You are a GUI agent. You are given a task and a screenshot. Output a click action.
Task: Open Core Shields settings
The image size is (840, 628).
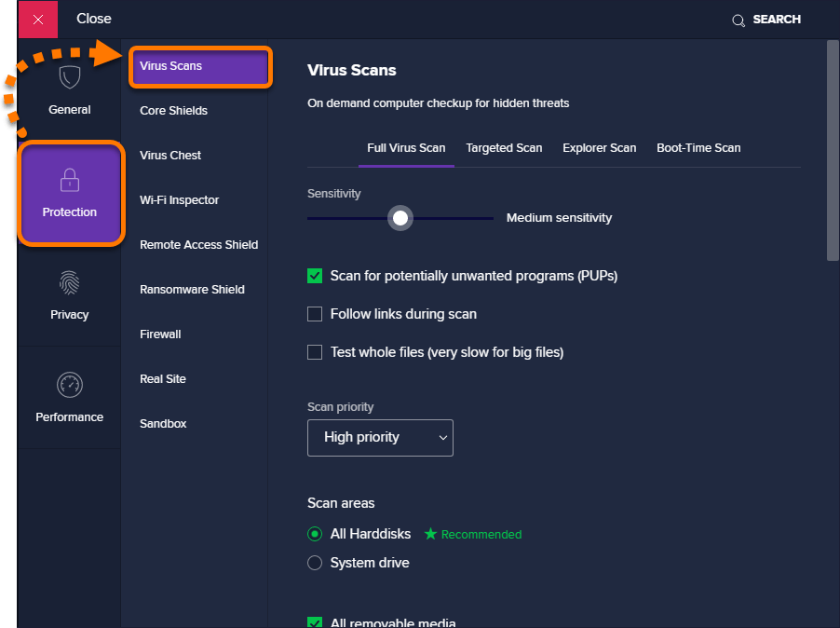click(173, 110)
